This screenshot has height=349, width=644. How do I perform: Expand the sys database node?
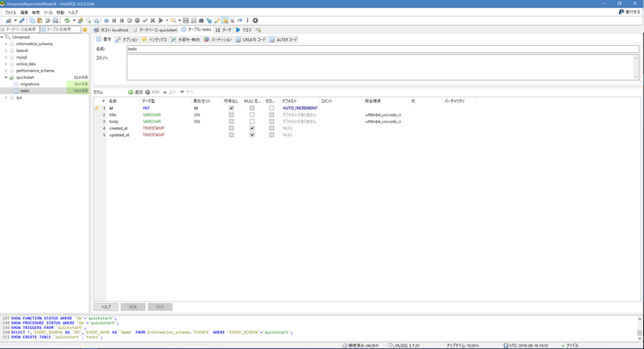tap(6, 97)
